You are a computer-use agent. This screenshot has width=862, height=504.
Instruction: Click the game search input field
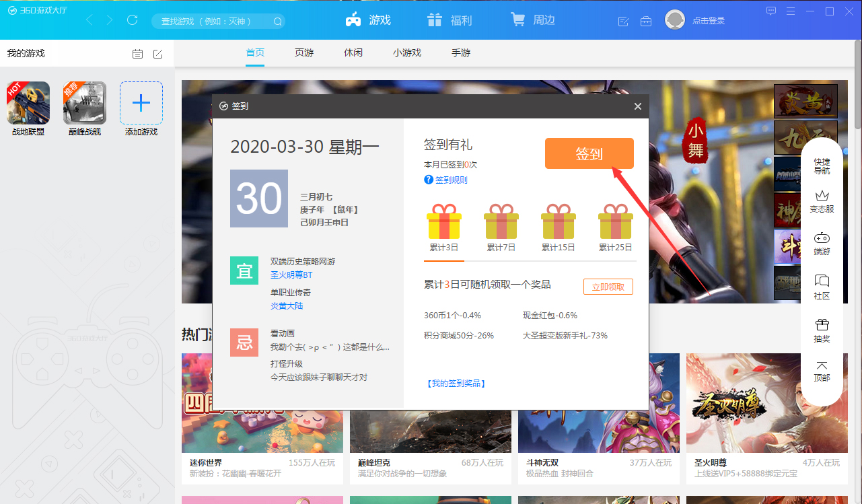[x=209, y=21]
